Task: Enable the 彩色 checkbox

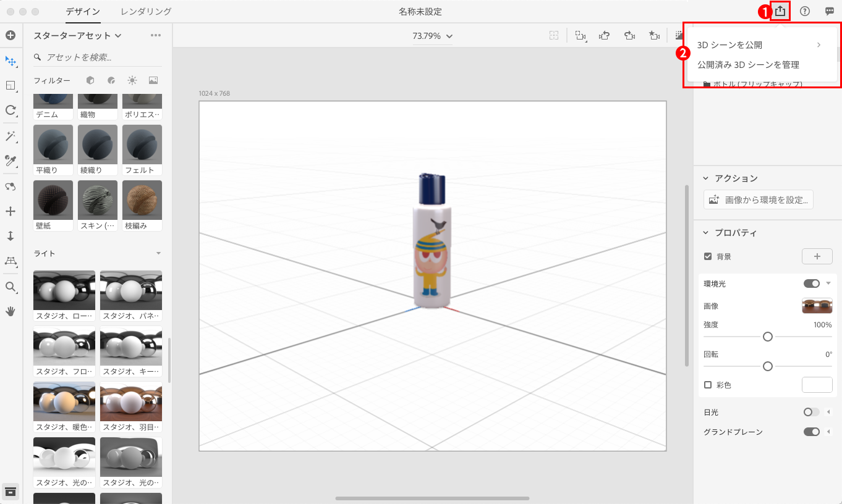Action: click(708, 385)
